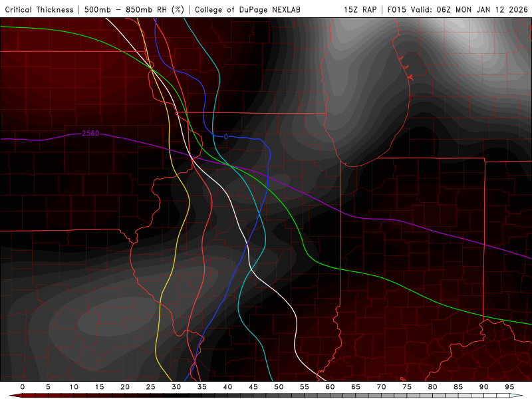
Task: Click the "0" tick on the color scale
Action: [23, 387]
